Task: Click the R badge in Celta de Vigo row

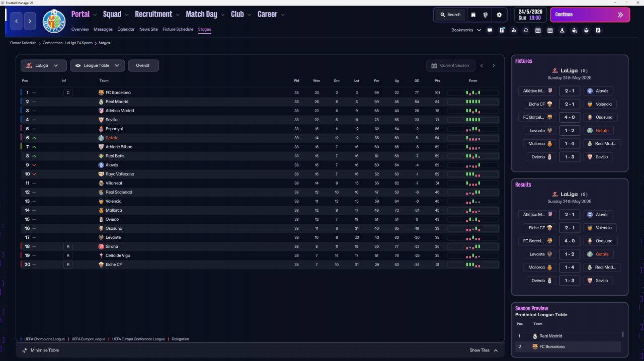Action: point(68,255)
